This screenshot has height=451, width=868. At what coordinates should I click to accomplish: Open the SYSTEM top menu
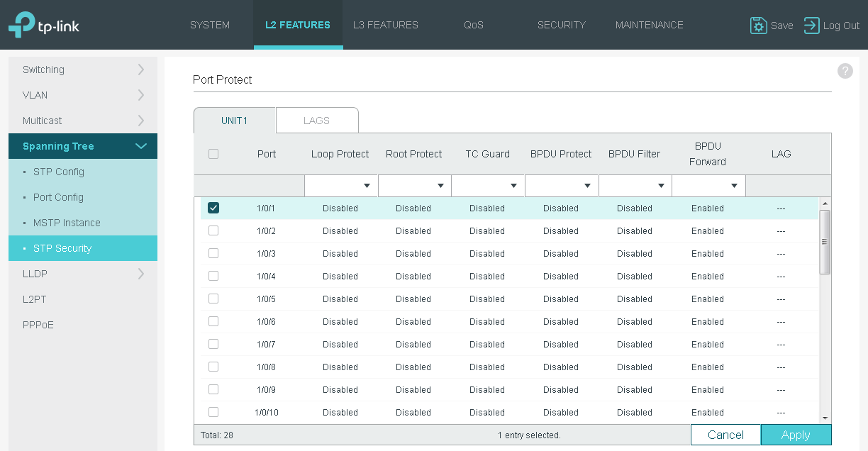[210, 25]
